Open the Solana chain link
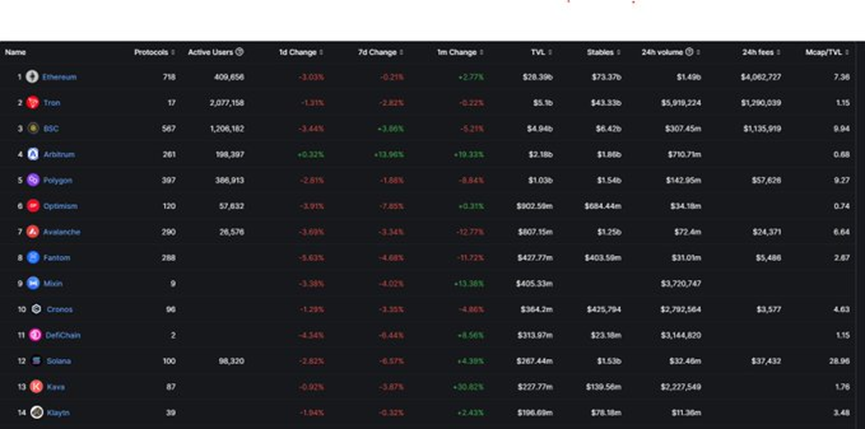Screen dimensions: 865x429 [58, 361]
